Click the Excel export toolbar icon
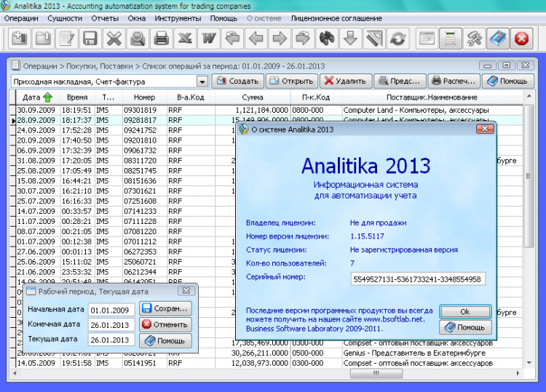This screenshot has width=546, height=392. point(185,39)
